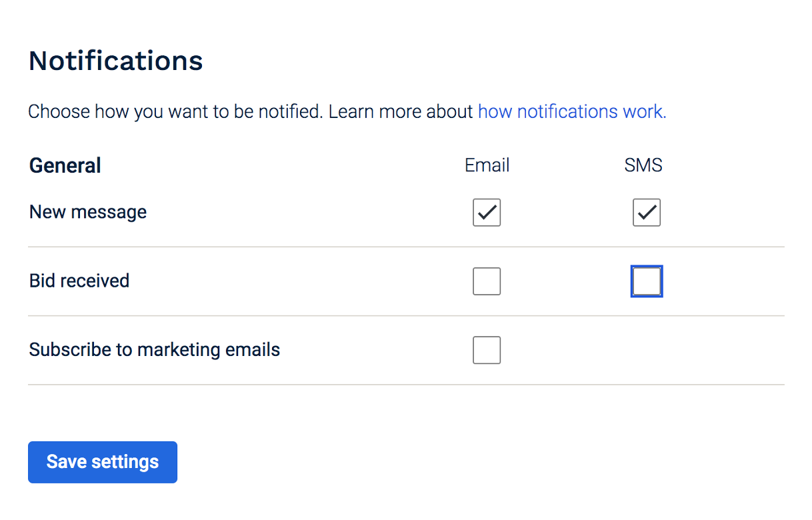This screenshot has width=812, height=520.
Task: Click the Email column header
Action: click(487, 165)
